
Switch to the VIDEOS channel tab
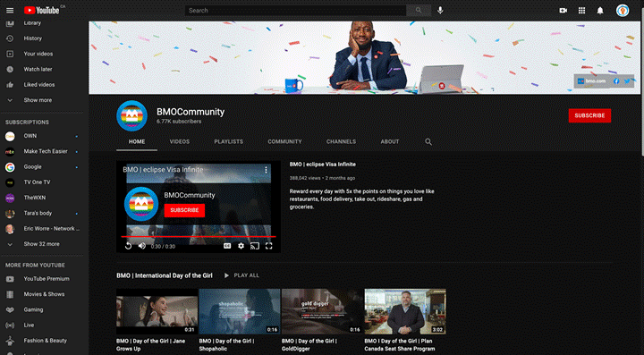tap(180, 141)
